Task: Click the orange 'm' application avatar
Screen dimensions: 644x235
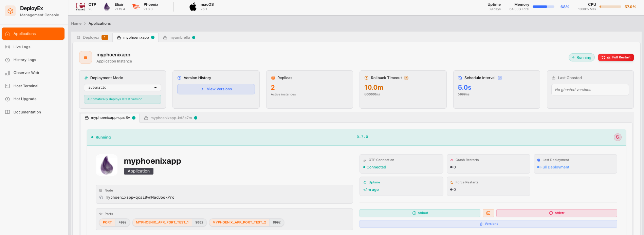Action: click(86, 57)
